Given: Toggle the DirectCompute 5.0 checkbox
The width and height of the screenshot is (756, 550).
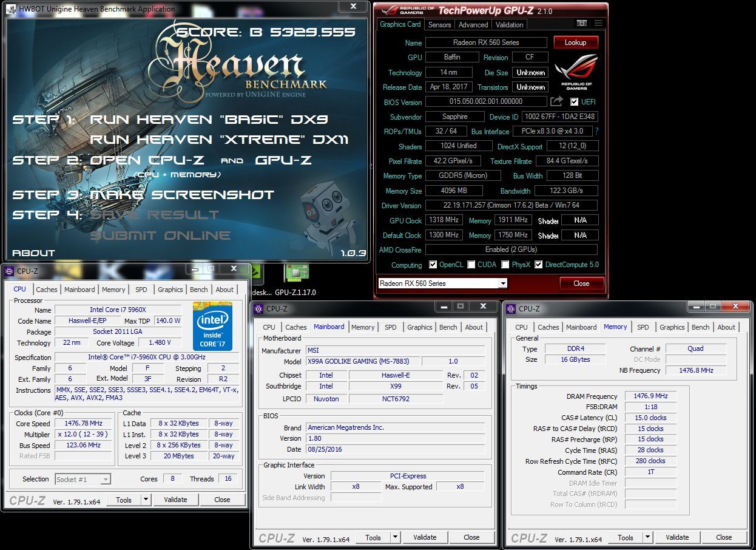Looking at the screenshot, I should point(538,265).
